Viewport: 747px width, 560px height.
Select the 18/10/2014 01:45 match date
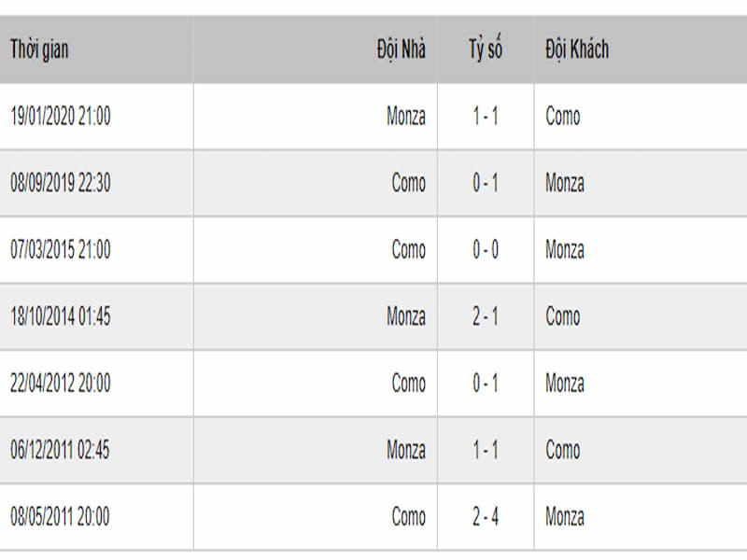click(61, 316)
